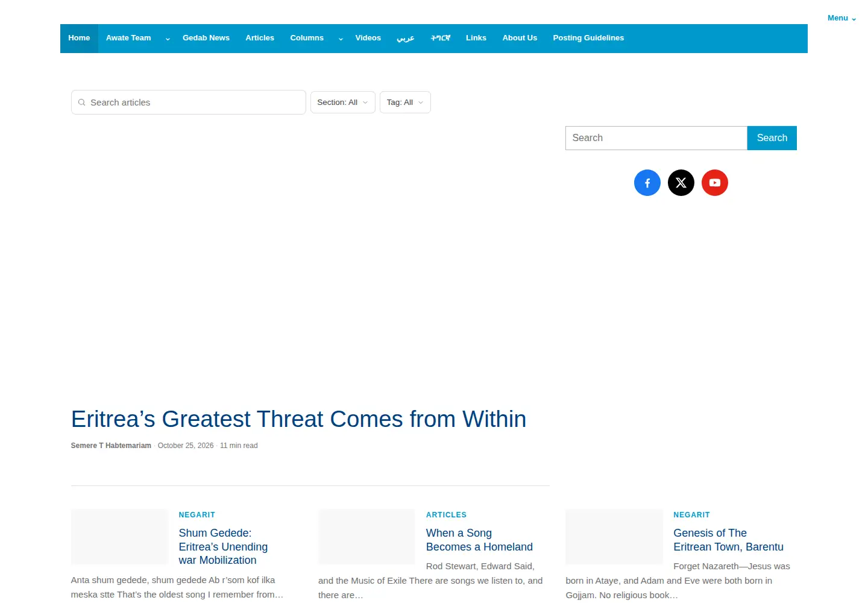Expand the Awate Team submenu chevron
868x603 pixels.
click(x=168, y=39)
